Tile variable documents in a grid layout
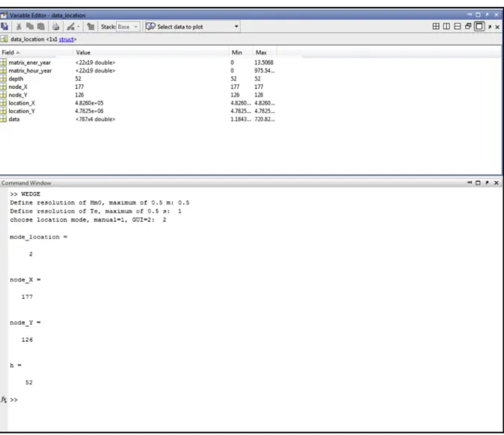 pyautogui.click(x=436, y=26)
